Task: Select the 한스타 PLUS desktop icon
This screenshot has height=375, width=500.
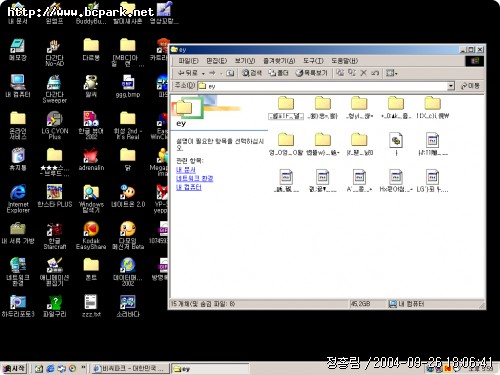Action: point(55,196)
